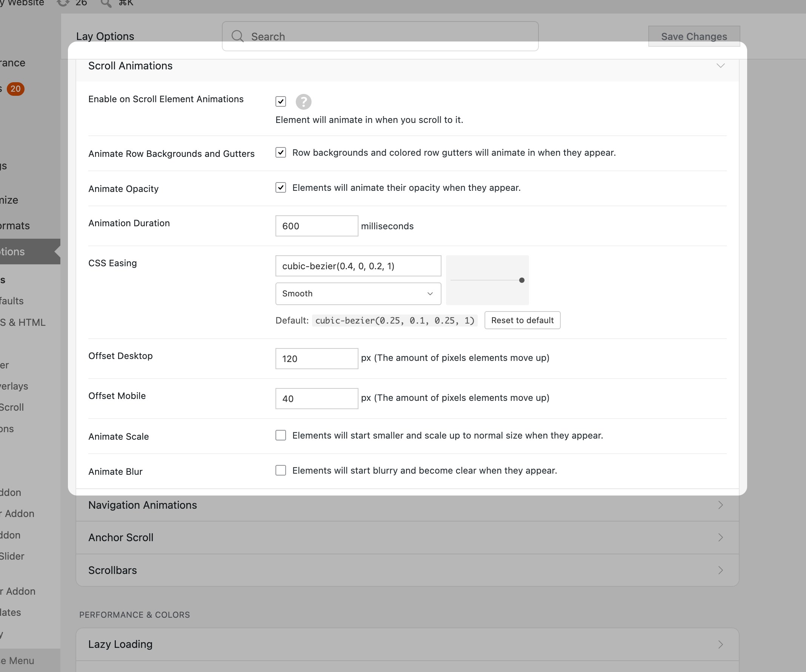Click the updates icon showing 26

pos(63,3)
